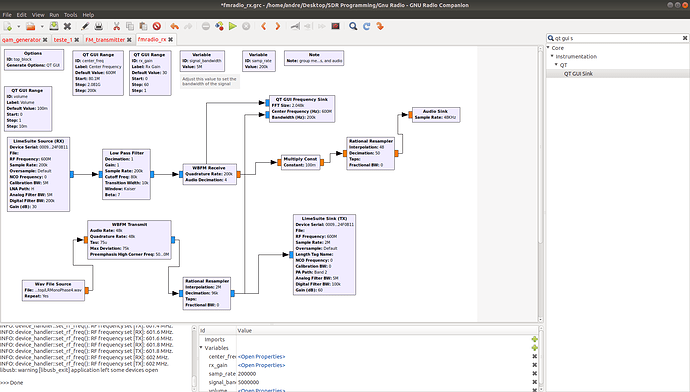Open a flow graph file from disk
Viewport: 690px width, 392px height.
pyautogui.click(x=30, y=26)
